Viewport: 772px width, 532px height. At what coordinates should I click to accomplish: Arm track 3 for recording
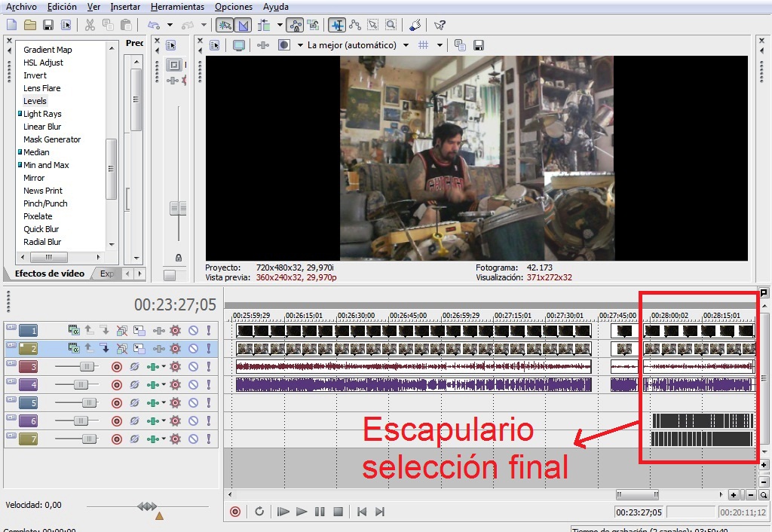click(117, 367)
